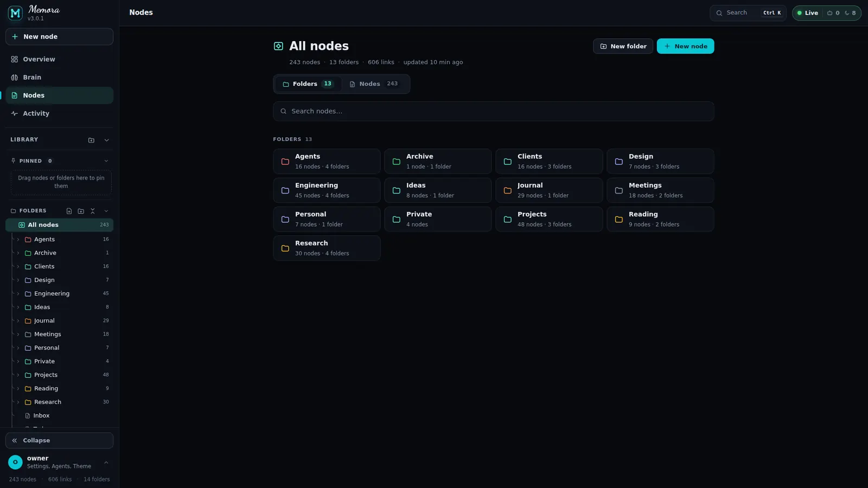Click the sleeping agents moon icon in top bar
This screenshot has width=868, height=488.
click(x=847, y=13)
